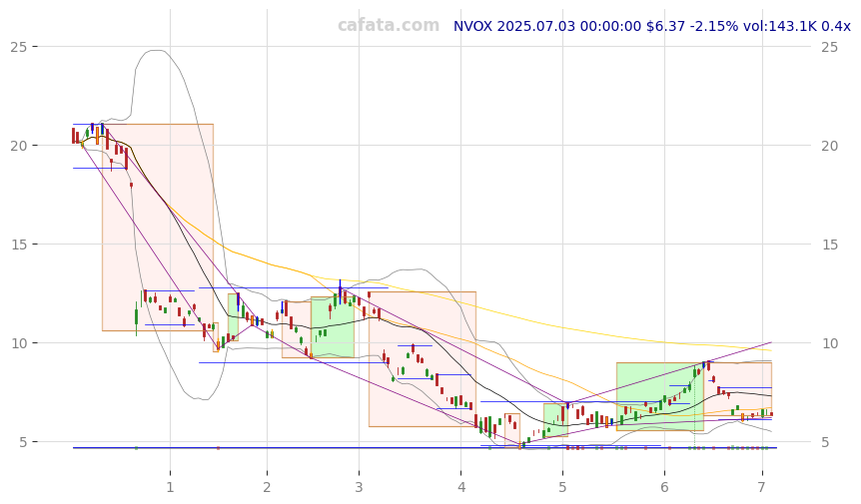Click left y-axis label 20

click(x=19, y=146)
